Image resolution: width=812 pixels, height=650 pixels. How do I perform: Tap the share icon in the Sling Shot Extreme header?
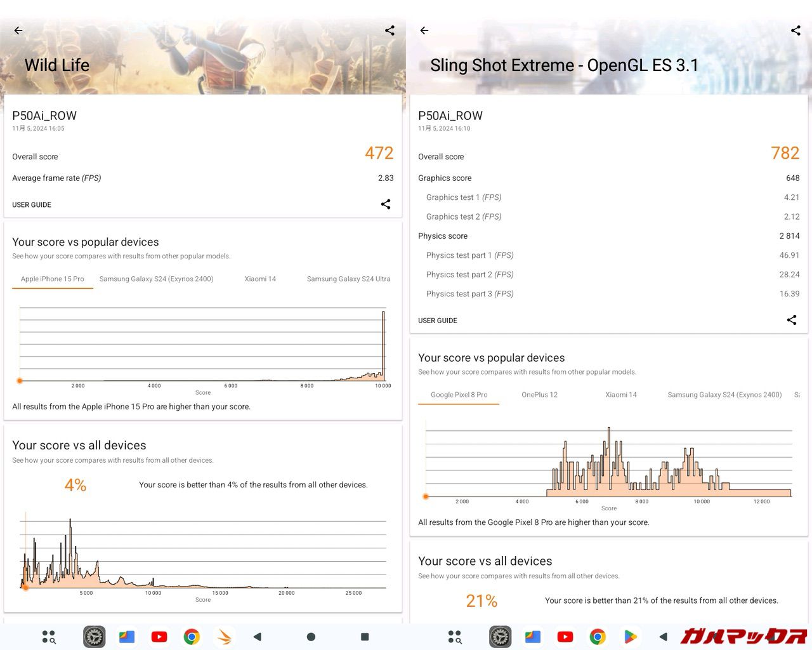click(796, 30)
